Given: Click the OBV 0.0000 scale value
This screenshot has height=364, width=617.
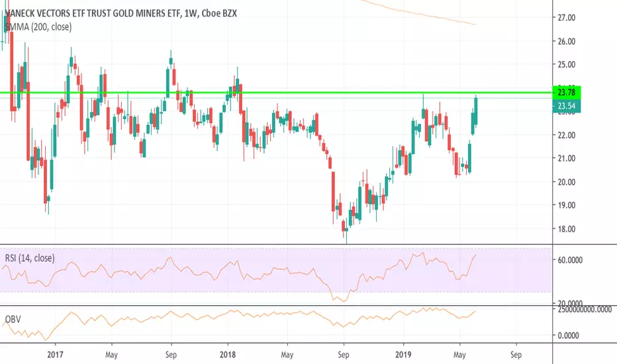Looking at the screenshot, I should tap(568, 336).
